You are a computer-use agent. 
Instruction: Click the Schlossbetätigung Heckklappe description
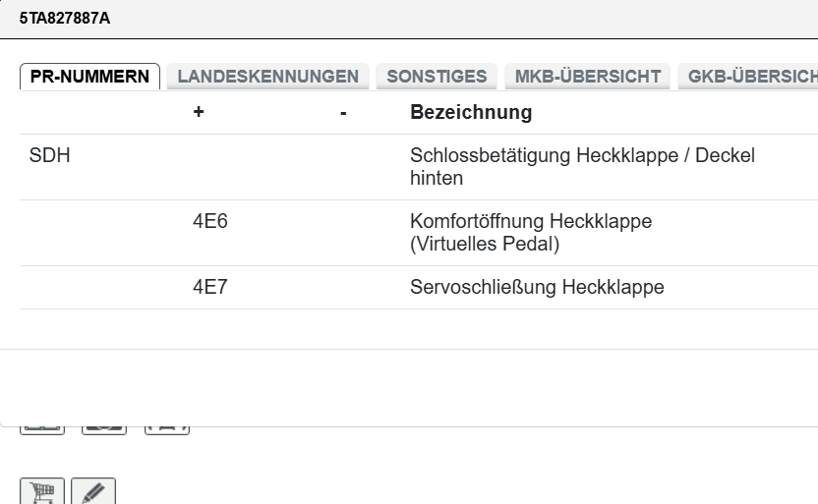tap(582, 166)
